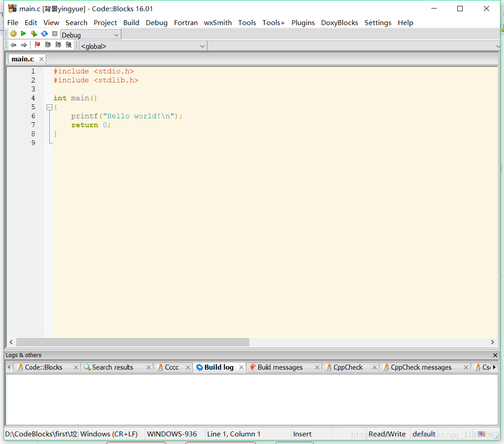The height and width of the screenshot is (444, 504).
Task: Go to previous bookmark icon
Action: point(48,45)
